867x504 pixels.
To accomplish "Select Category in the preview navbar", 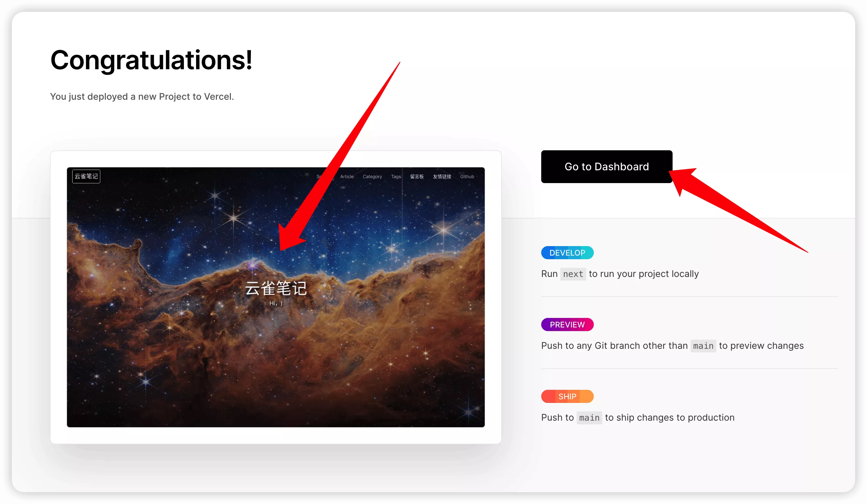I will [x=372, y=176].
